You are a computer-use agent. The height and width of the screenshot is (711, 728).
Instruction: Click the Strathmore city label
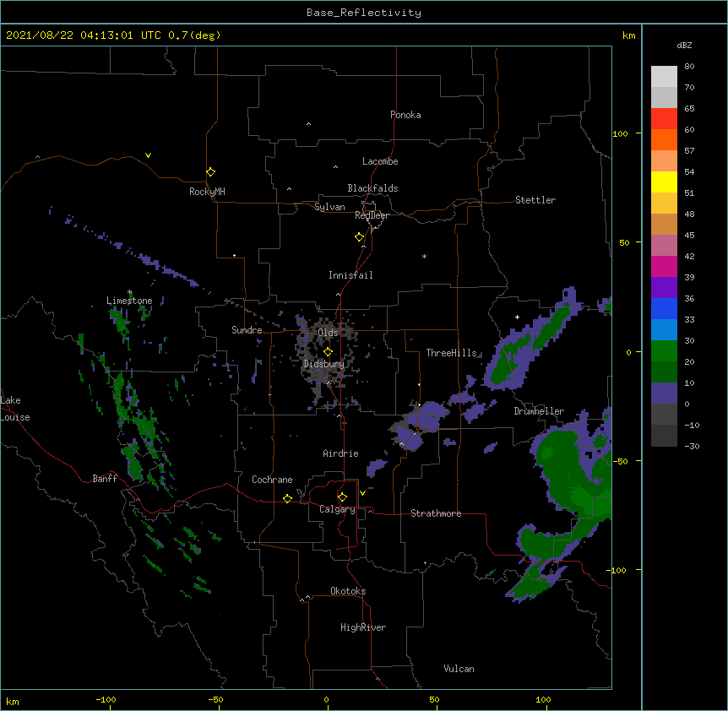point(436,513)
